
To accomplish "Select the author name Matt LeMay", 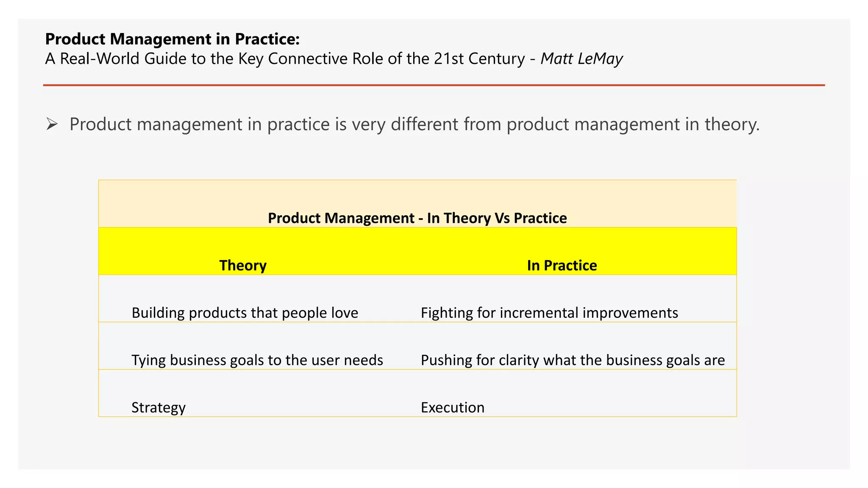I will (581, 58).
